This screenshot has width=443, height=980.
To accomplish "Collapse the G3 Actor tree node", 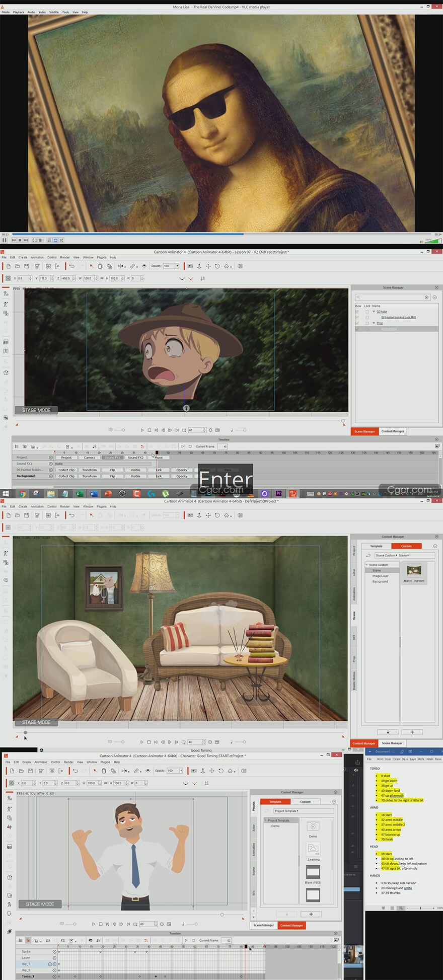I will click(374, 312).
